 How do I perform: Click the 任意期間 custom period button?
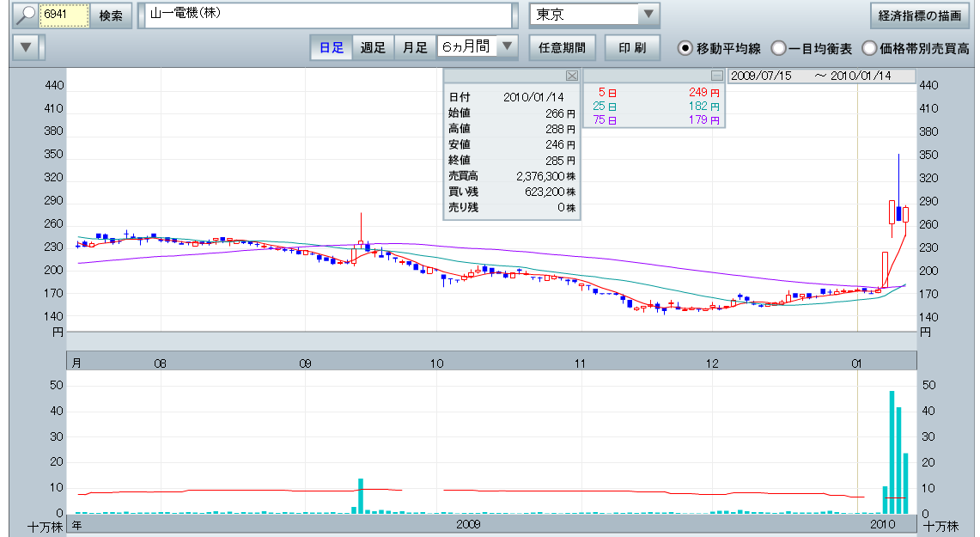(x=562, y=47)
